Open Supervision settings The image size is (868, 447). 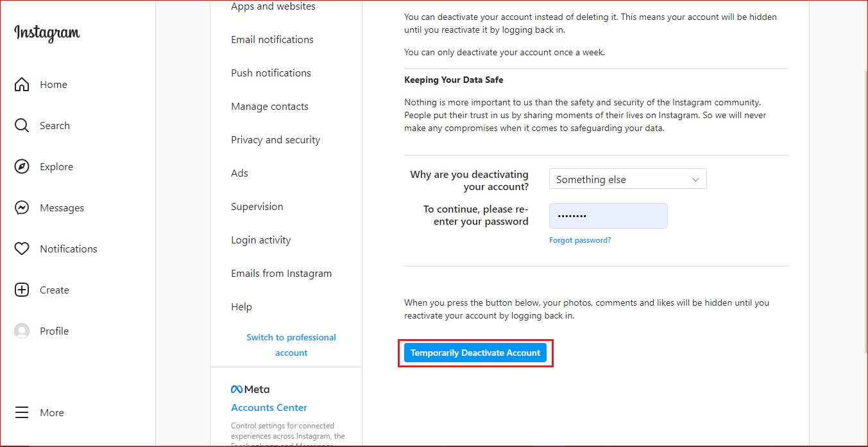257,207
